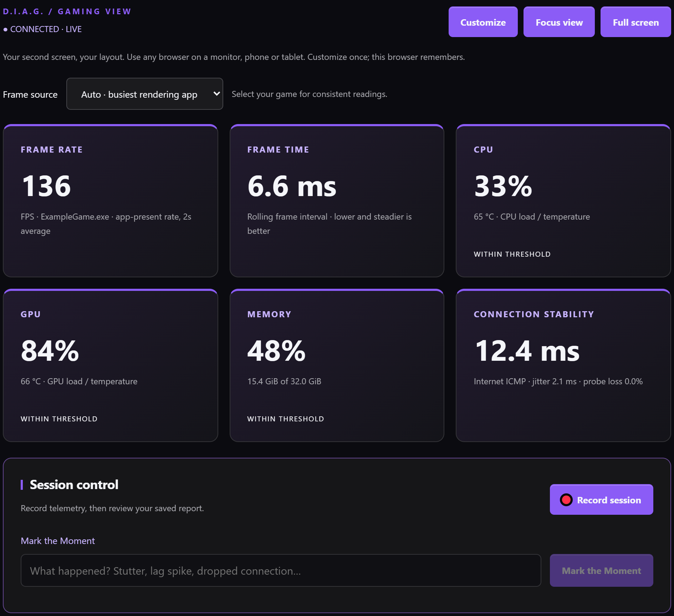Click the D.I.A.G. / GAMING VIEW heading

(x=67, y=11)
